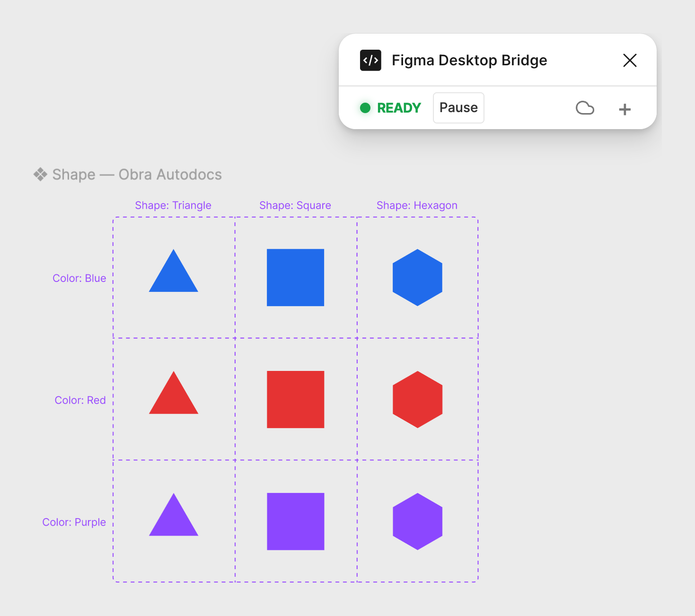Click the cloud icon in the bridge panel

click(x=585, y=108)
